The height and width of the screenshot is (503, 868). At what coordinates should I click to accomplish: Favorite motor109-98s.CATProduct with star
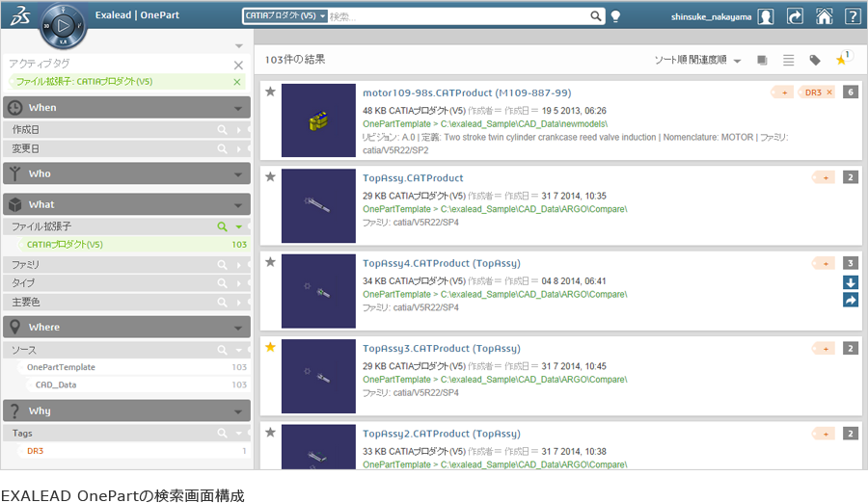[x=270, y=92]
